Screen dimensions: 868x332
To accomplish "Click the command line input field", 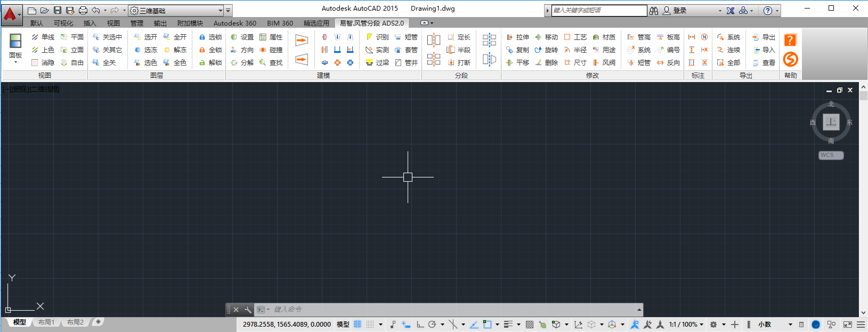I will (453, 309).
